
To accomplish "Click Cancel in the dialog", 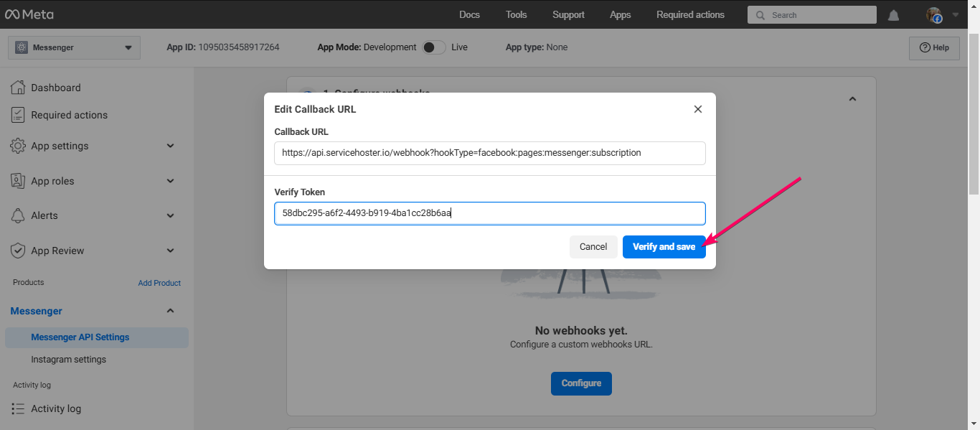I will (593, 247).
